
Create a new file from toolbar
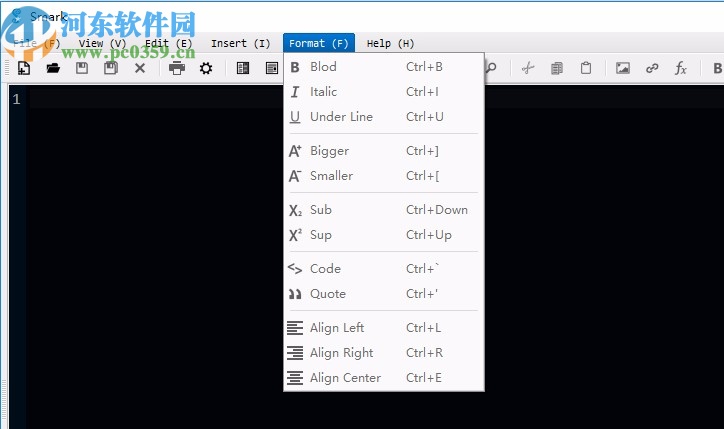(24, 68)
